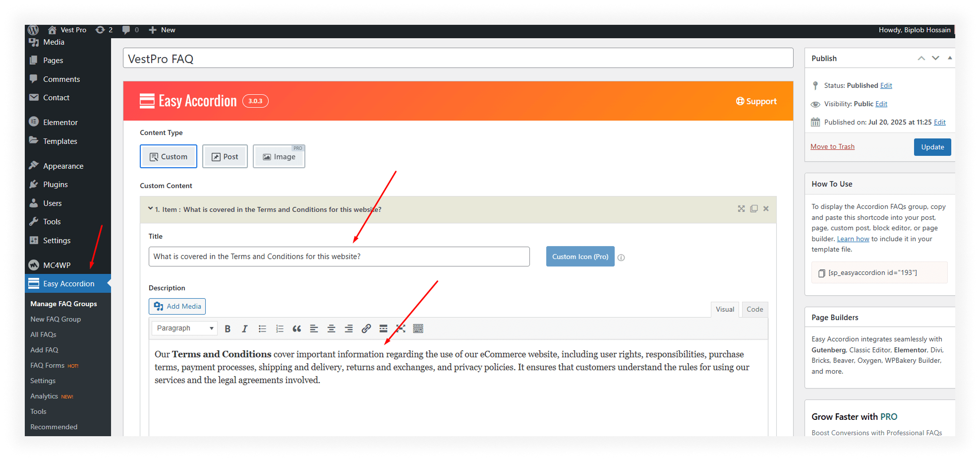Click info icon beside Custom Icon
This screenshot has width=980, height=461.
621,258
